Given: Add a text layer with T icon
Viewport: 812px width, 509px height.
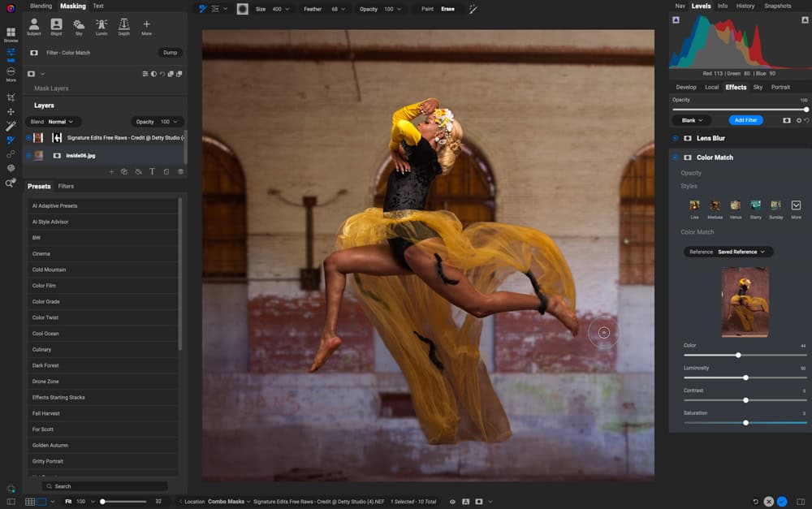Looking at the screenshot, I should pyautogui.click(x=152, y=172).
